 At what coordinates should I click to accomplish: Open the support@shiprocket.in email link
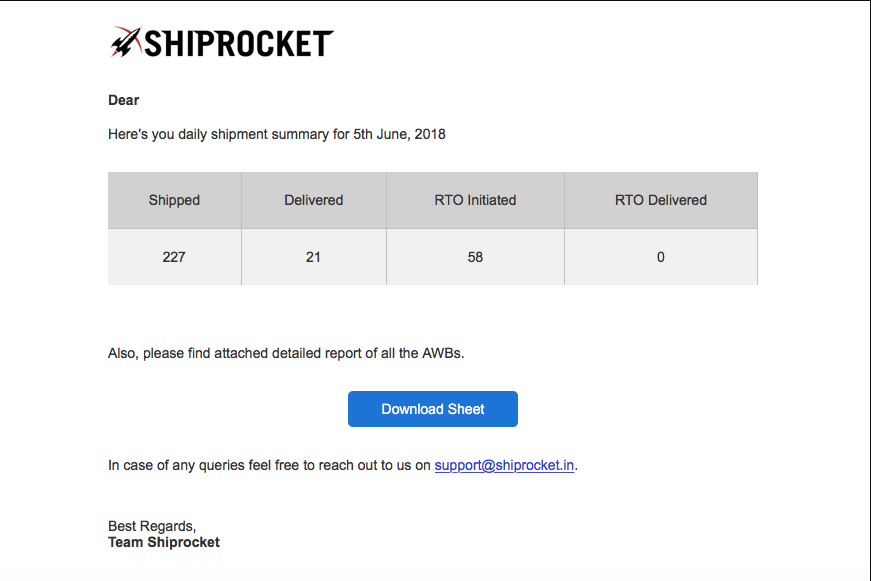click(x=504, y=465)
